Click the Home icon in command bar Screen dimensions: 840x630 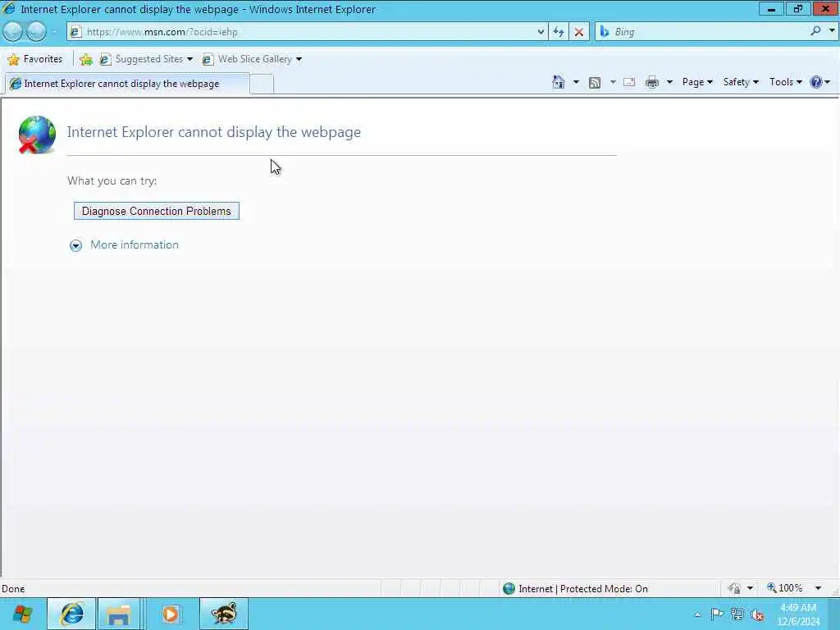tap(558, 82)
